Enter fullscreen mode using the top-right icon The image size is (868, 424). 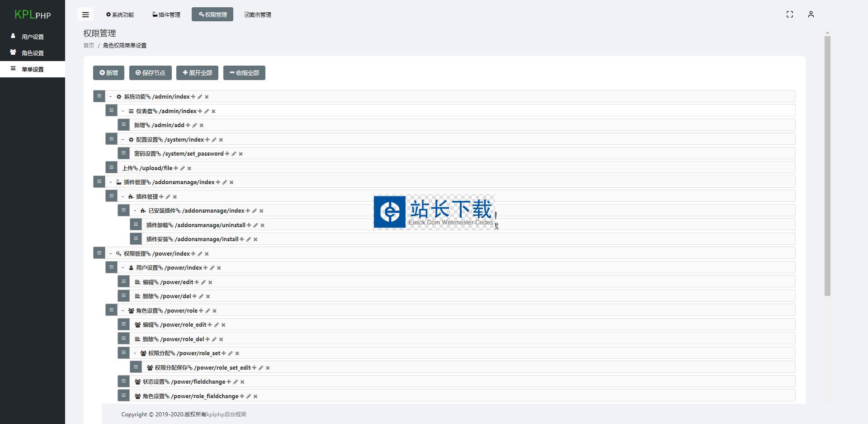tap(789, 14)
